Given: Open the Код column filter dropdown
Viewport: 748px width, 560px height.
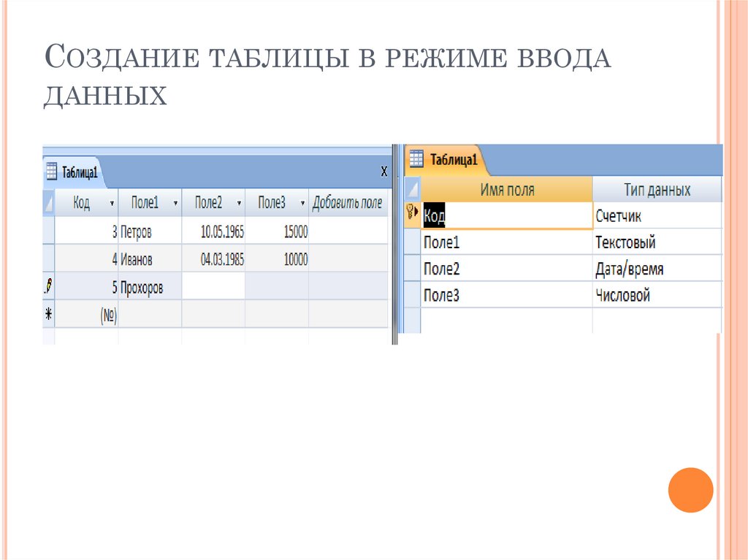Looking at the screenshot, I should (x=112, y=202).
